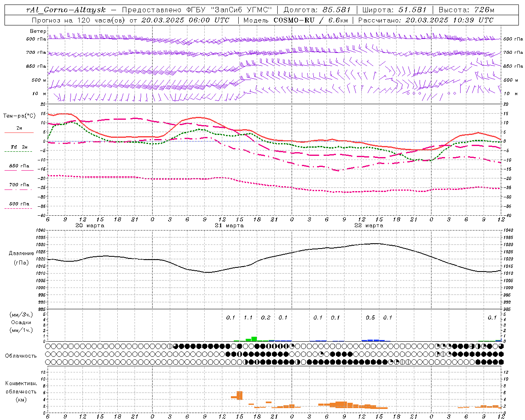525x420 pixels.
Task: Click the 0.5 precipitation value
Action: pos(370,318)
